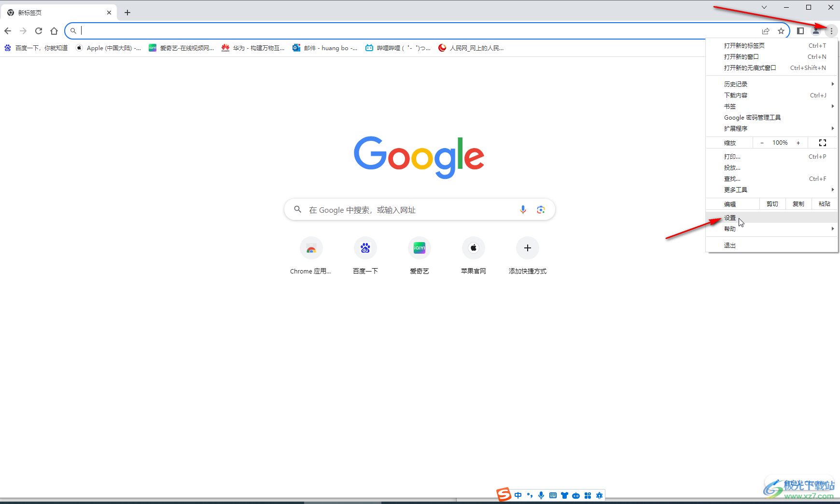Viewport: 840px width, 504px height.
Task: Open a new tab with plus icon
Action: point(127,13)
